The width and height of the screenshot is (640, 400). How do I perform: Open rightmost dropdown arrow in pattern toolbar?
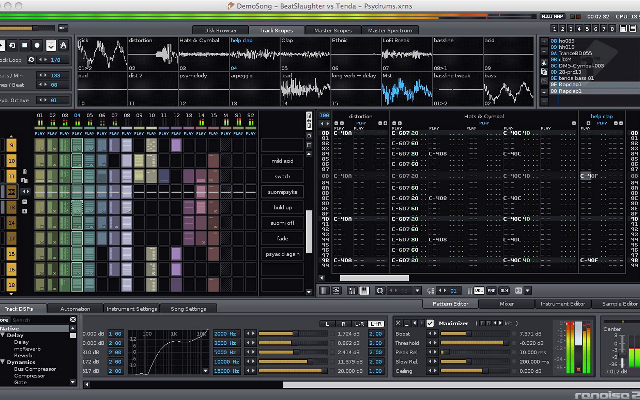pos(528,291)
